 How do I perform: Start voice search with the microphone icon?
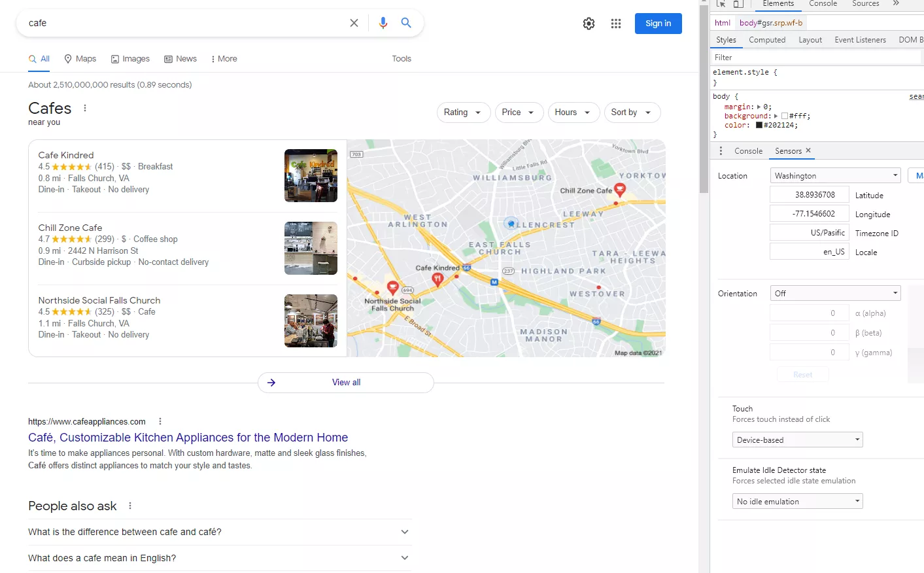pyautogui.click(x=383, y=23)
